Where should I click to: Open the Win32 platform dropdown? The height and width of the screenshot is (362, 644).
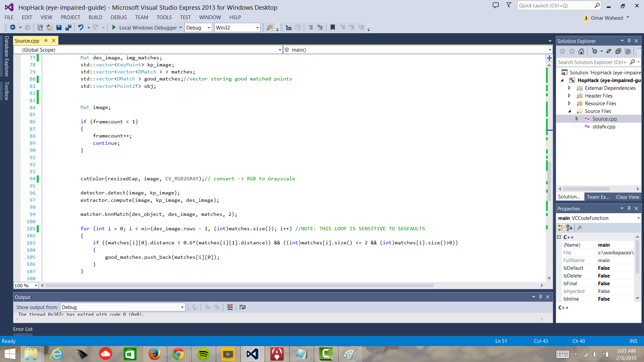pyautogui.click(x=257, y=28)
